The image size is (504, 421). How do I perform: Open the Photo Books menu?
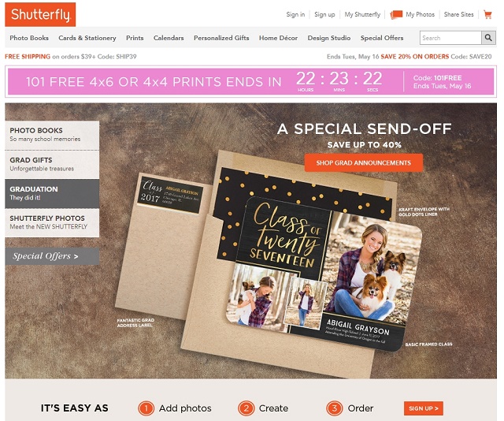pos(29,38)
